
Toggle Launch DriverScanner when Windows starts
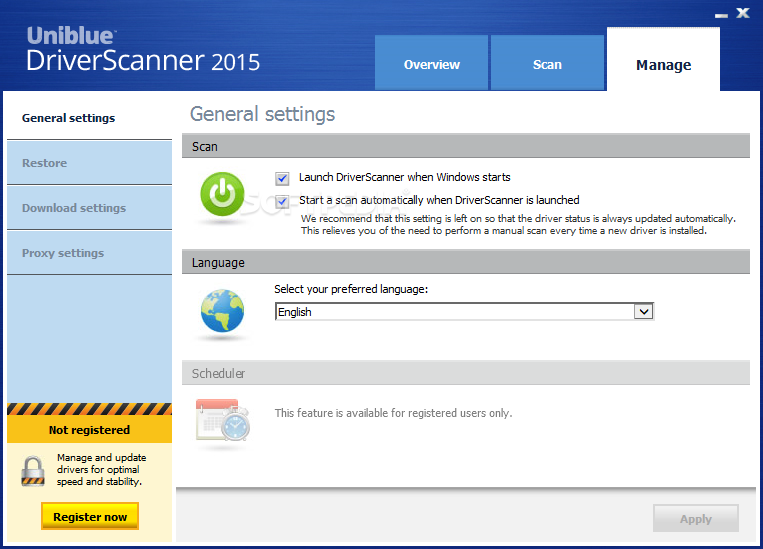pyautogui.click(x=282, y=179)
